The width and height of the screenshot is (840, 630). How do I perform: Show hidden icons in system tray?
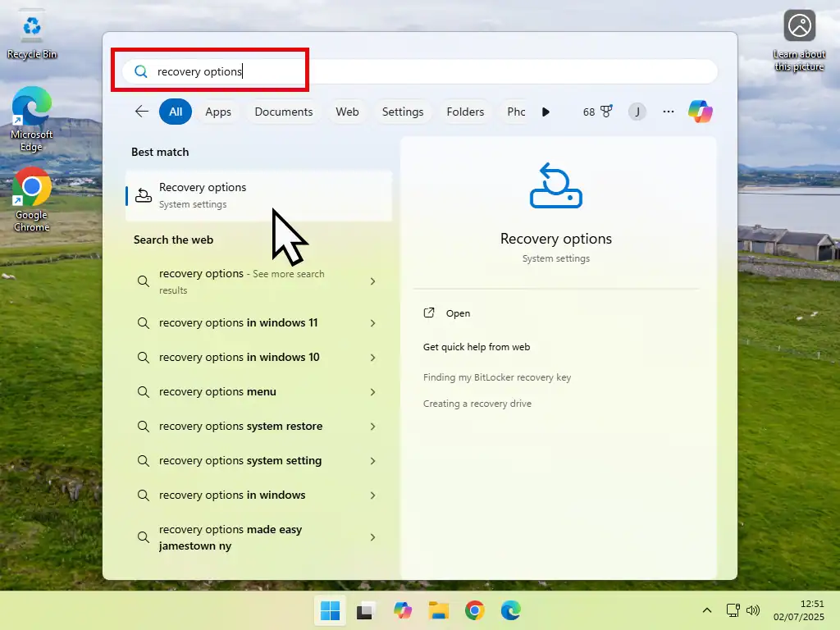click(x=706, y=610)
